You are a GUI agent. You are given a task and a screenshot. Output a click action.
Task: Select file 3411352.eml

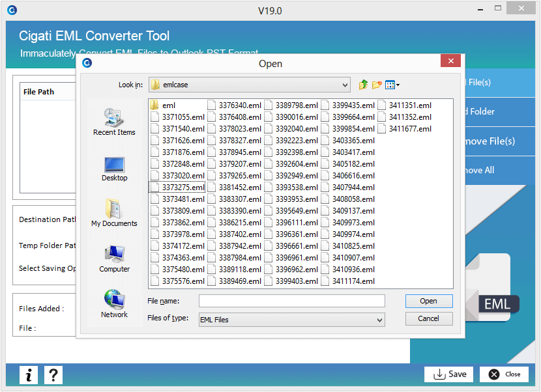tap(404, 117)
